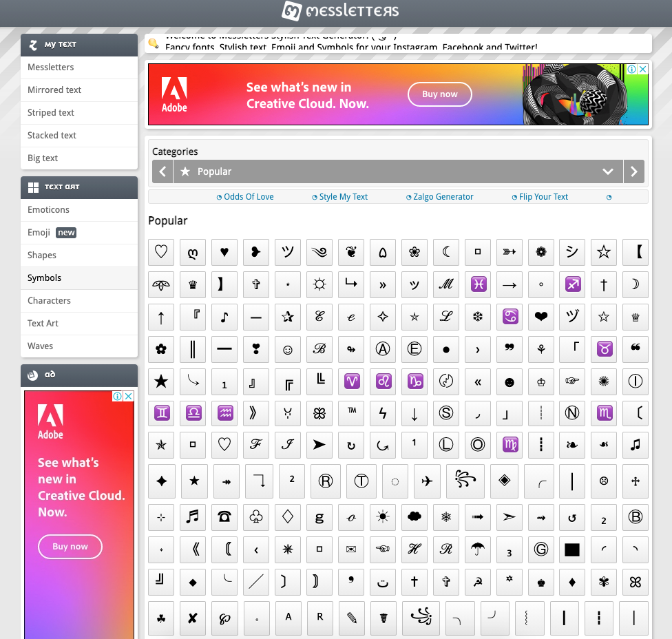Choose the circled letter R tile

[326, 481]
